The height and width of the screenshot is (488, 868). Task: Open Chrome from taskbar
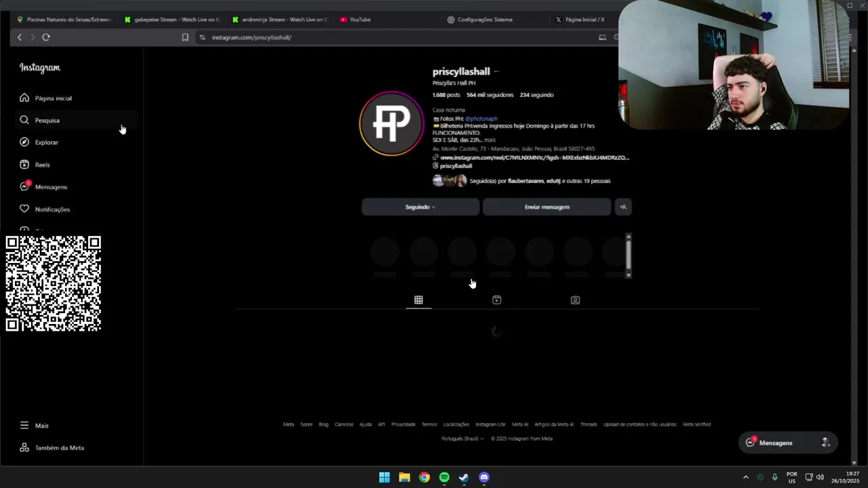coord(424,477)
